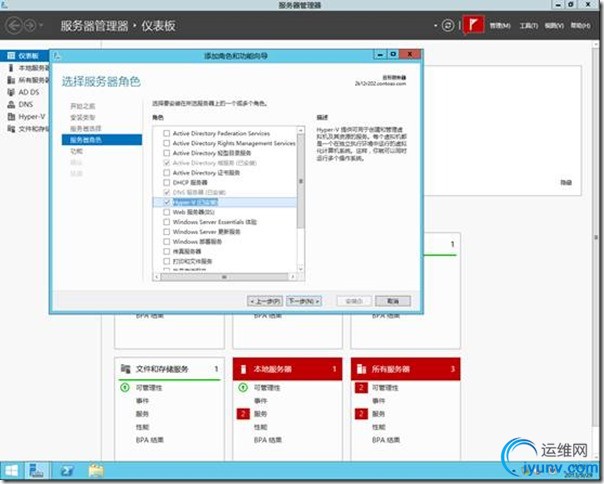This screenshot has height=484, width=604.
Task: Open the all servers sidebar item
Action: click(x=29, y=80)
